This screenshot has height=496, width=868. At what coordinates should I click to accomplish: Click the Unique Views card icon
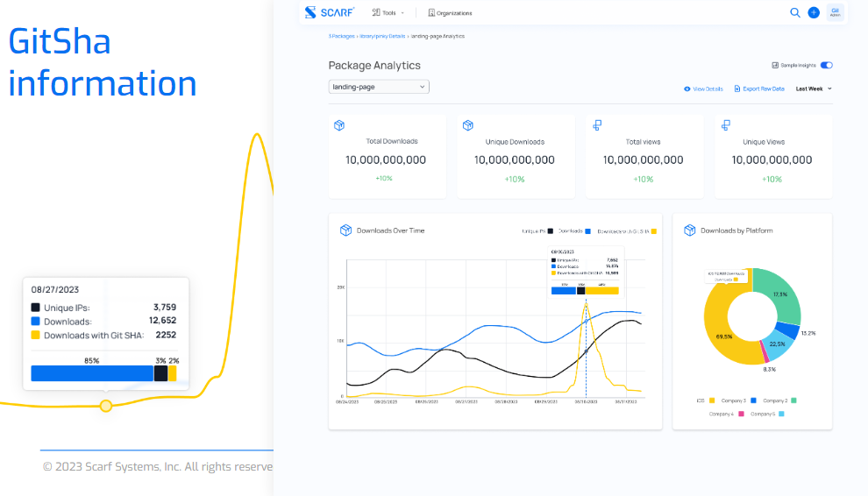[x=726, y=125]
